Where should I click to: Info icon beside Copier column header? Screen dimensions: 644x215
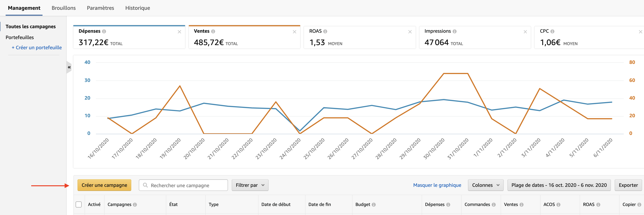639,204
